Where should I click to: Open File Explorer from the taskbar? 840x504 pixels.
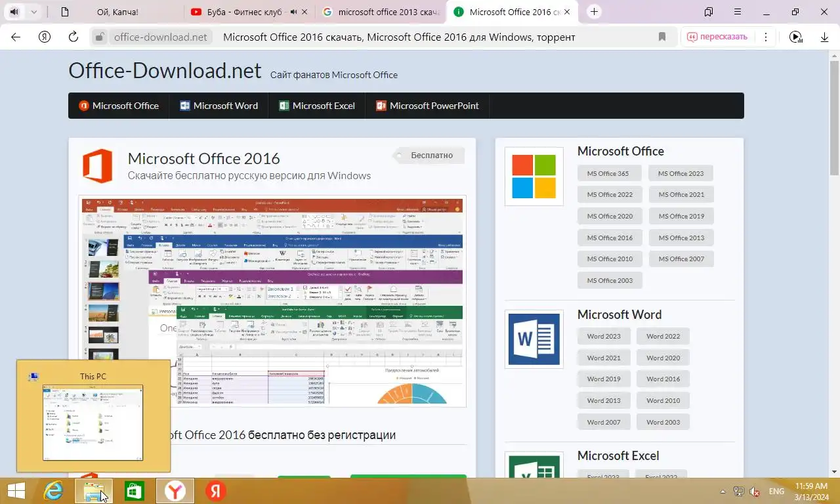[x=94, y=491]
